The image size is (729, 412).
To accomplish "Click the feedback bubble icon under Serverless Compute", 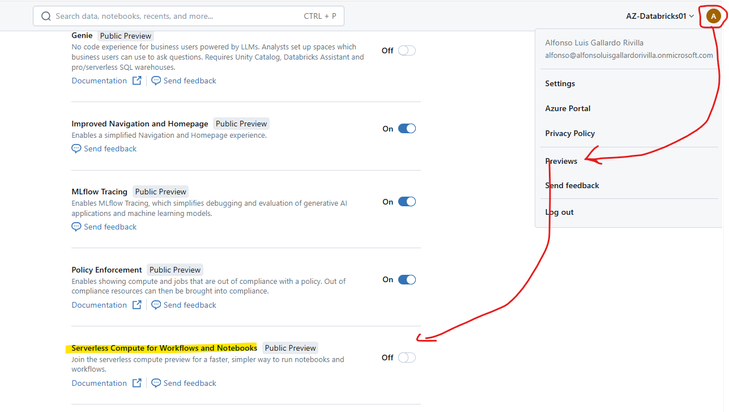I will (x=155, y=383).
